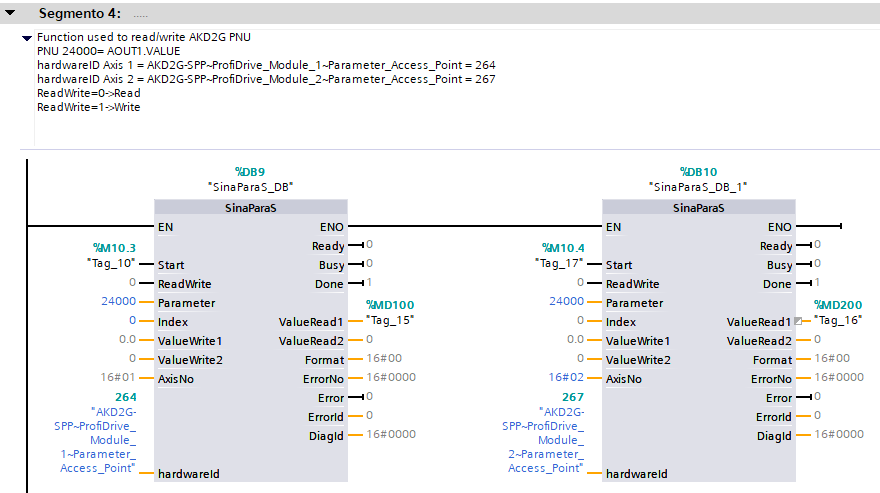
Task: Click comment line 'PNU 24000= AOUT1.VALUE'
Action: point(109,51)
